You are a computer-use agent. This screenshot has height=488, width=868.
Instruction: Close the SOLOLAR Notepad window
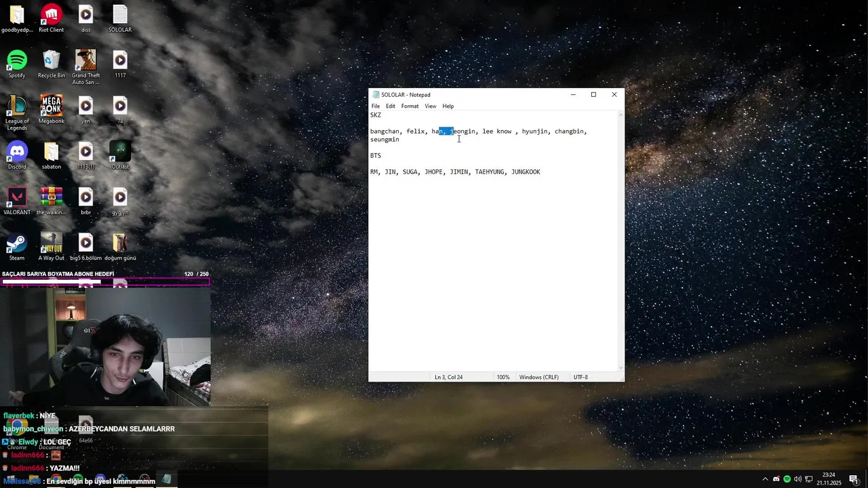[x=614, y=95]
